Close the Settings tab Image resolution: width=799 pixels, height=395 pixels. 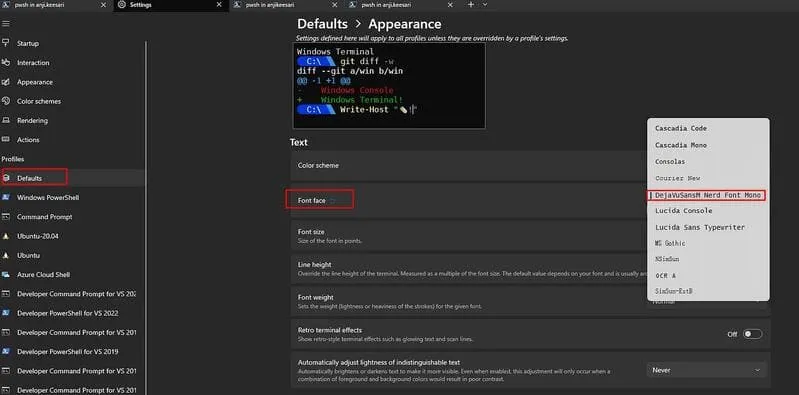219,5
